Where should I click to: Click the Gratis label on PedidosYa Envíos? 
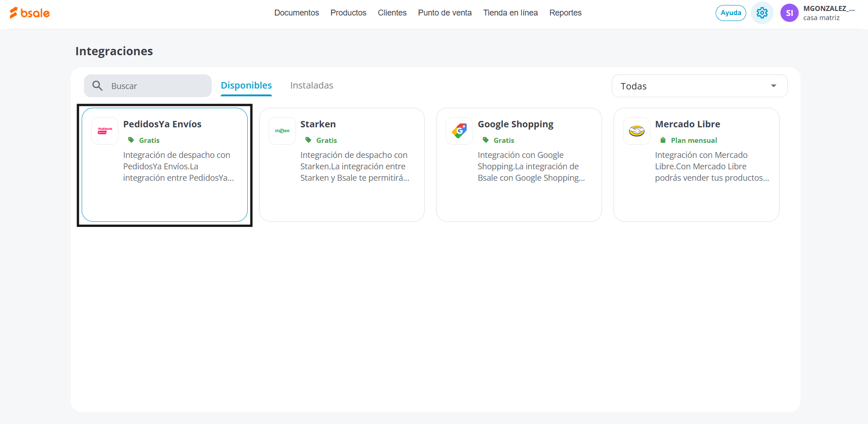[x=149, y=140]
